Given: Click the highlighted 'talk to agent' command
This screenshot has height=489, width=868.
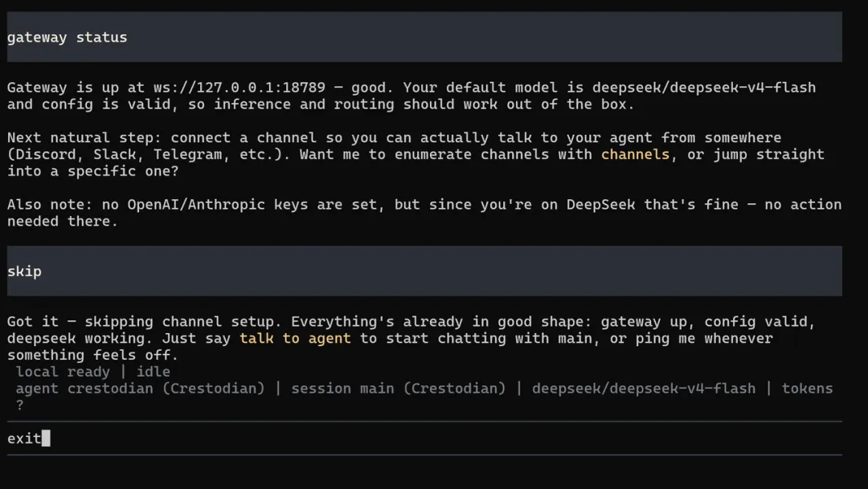Looking at the screenshot, I should click(295, 338).
